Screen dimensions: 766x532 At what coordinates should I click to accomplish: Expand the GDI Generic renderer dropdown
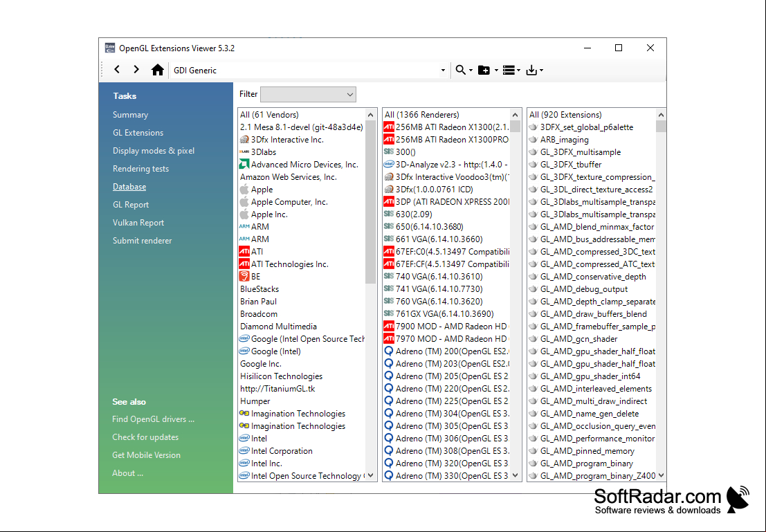(x=443, y=71)
